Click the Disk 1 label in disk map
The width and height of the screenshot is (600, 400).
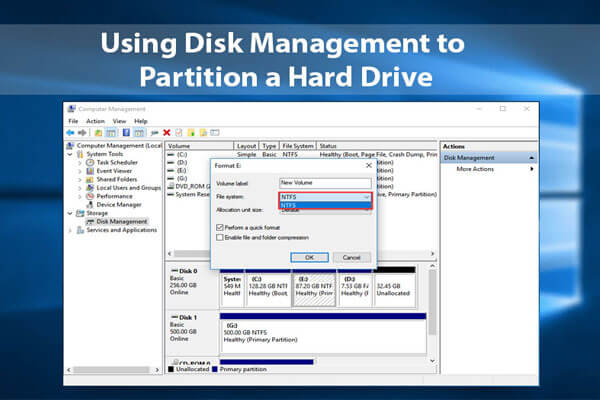188,318
